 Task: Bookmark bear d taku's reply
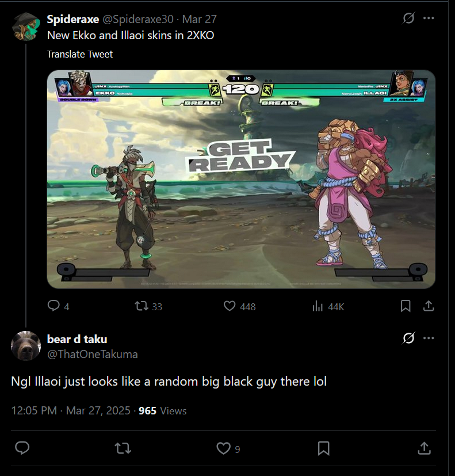tap(323, 448)
